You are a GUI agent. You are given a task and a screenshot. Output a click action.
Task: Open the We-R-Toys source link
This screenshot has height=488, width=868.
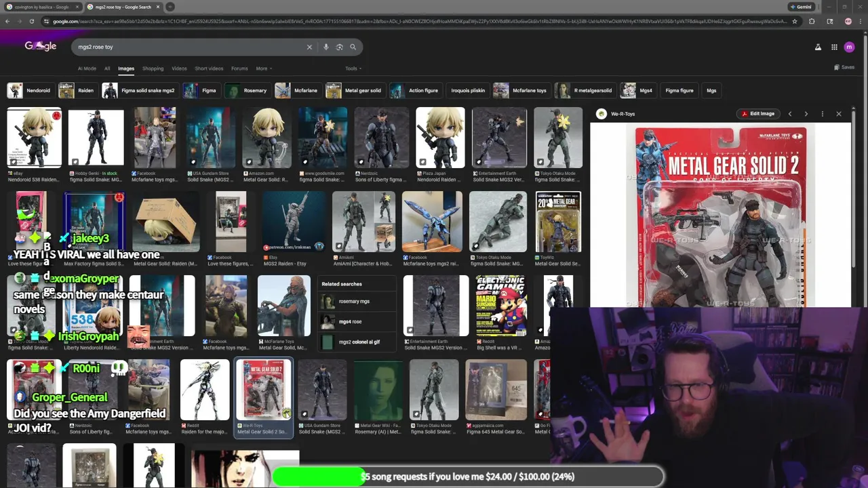pyautogui.click(x=616, y=114)
